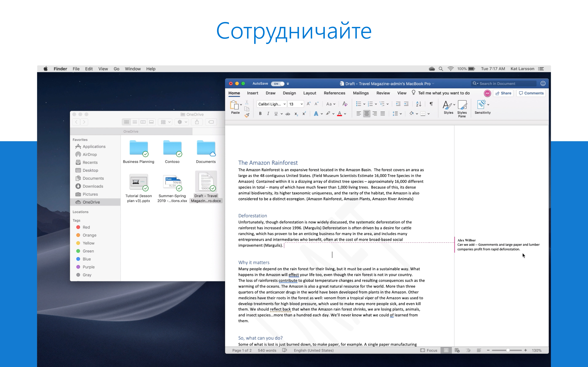Screen dimensions: 588x367
Task: Toggle AutoSave switch off
Action: click(278, 84)
